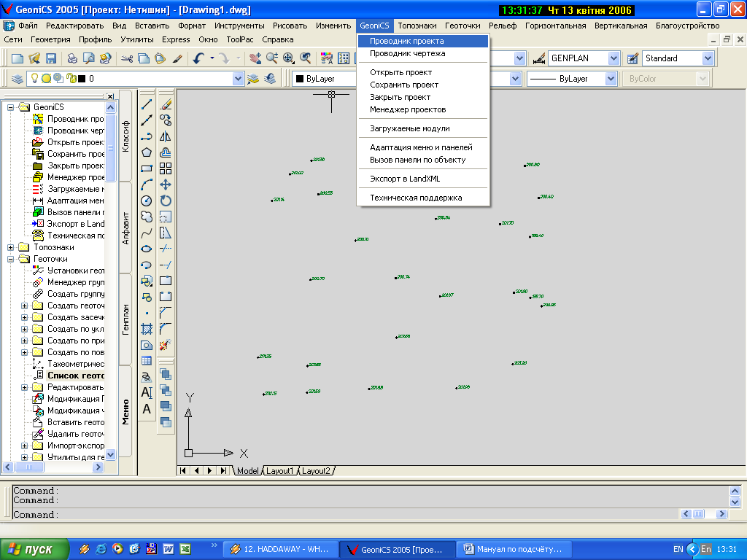
Task: Choose Экспорт в LandXML menu entry
Action: (x=423, y=179)
